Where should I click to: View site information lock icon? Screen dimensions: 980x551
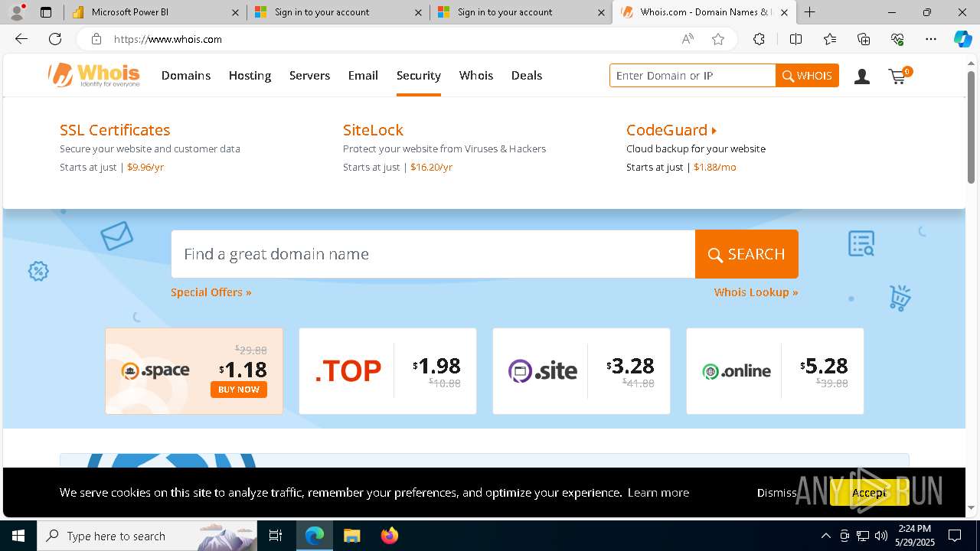coord(96,39)
